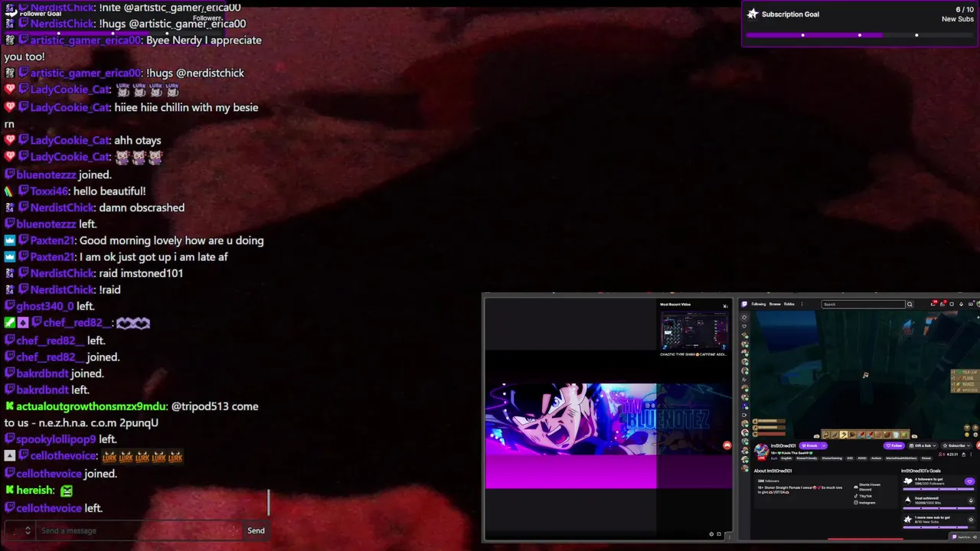Click ImSt0ned101 live avatar

[761, 451]
